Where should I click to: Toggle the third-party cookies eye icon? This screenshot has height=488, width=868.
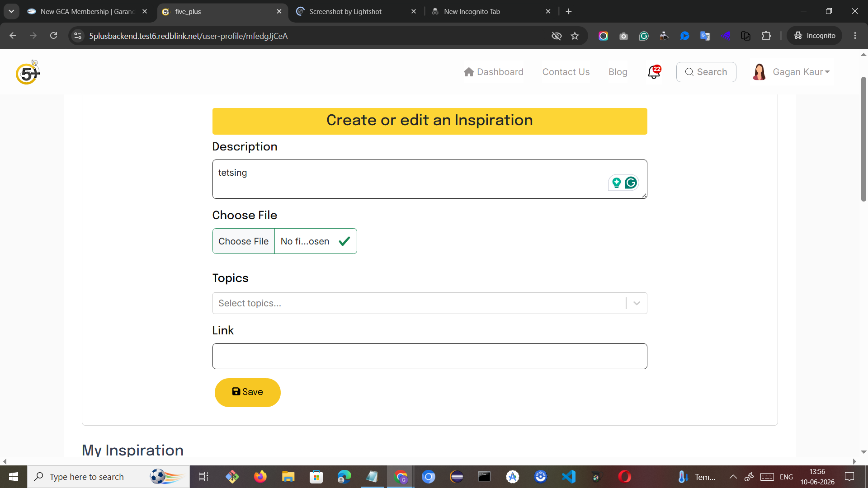[x=557, y=36]
